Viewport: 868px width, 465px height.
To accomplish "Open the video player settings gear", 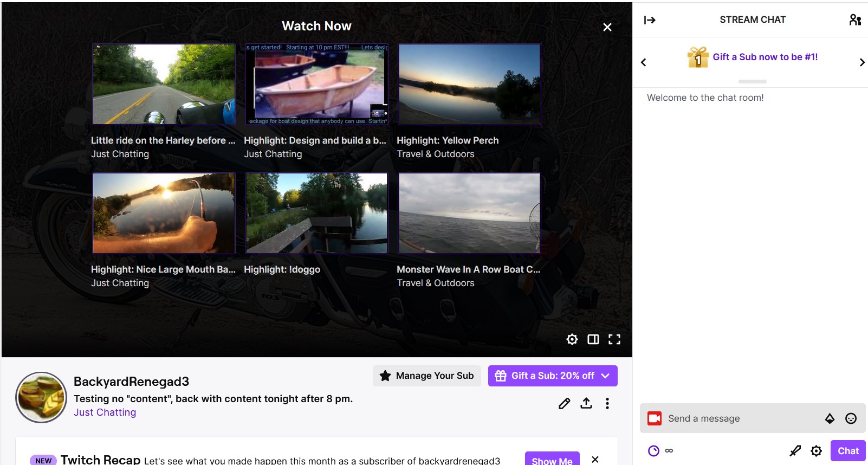I will click(x=572, y=339).
